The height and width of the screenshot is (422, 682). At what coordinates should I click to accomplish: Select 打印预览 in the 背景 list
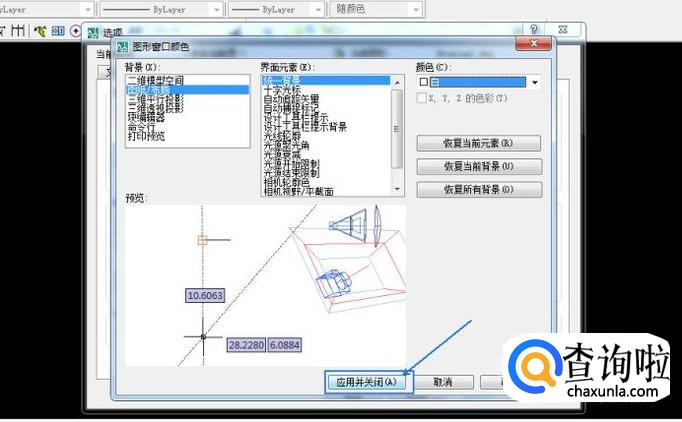click(x=187, y=136)
